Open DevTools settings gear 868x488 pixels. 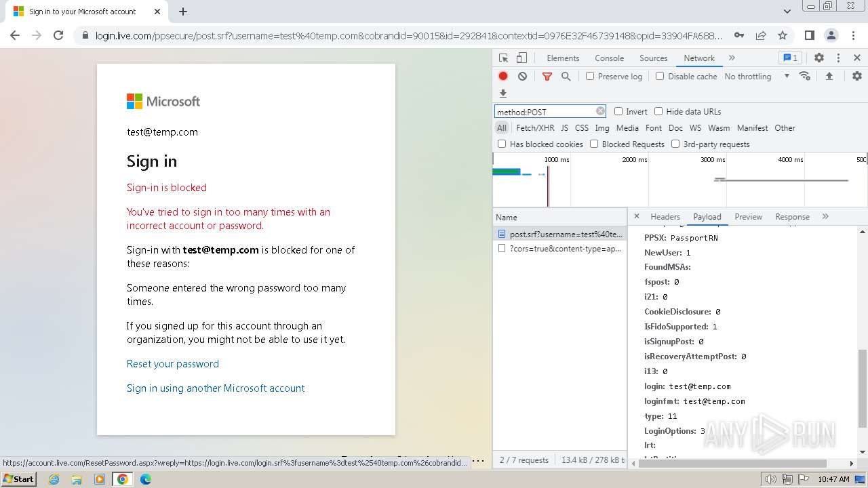click(819, 58)
